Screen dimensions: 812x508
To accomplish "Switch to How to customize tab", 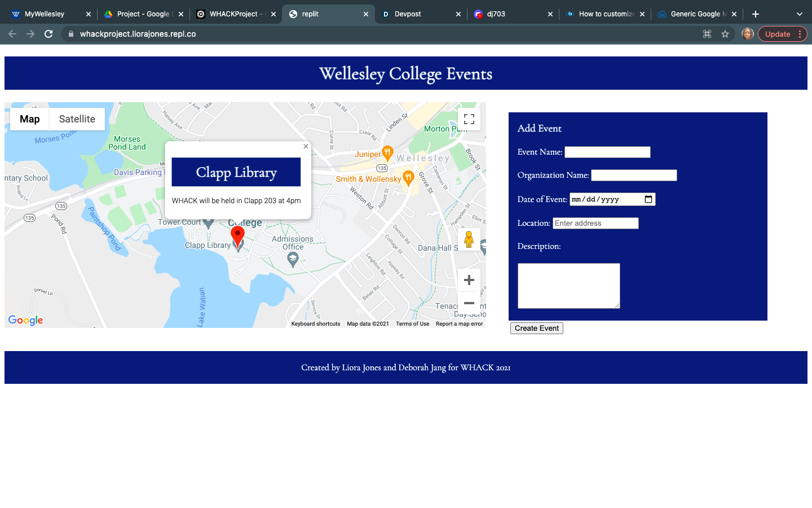I will click(605, 14).
